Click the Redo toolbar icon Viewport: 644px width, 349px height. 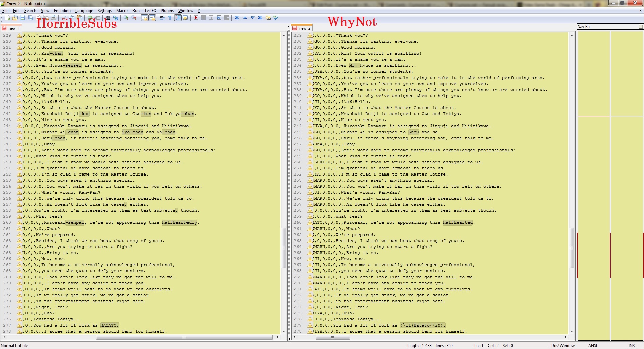pos(98,18)
